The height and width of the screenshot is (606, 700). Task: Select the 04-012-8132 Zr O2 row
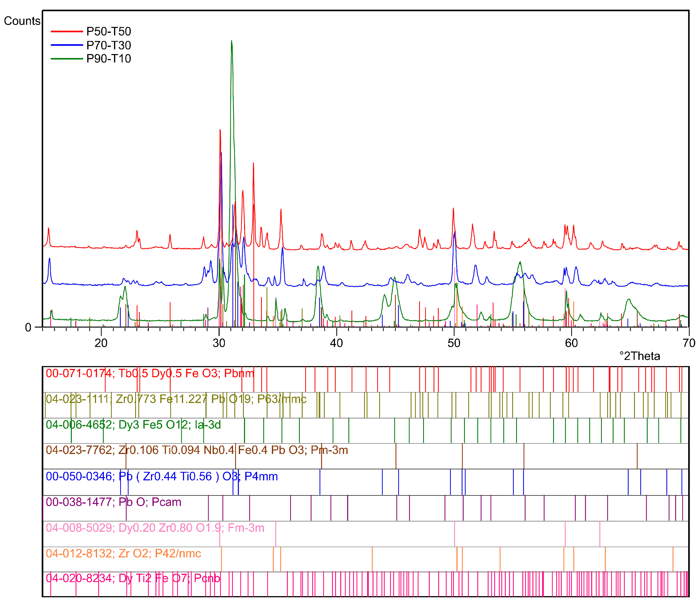pyautogui.click(x=123, y=554)
